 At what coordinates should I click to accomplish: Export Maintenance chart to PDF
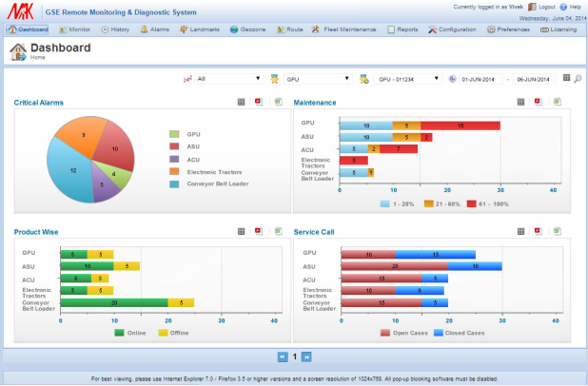[x=539, y=102]
